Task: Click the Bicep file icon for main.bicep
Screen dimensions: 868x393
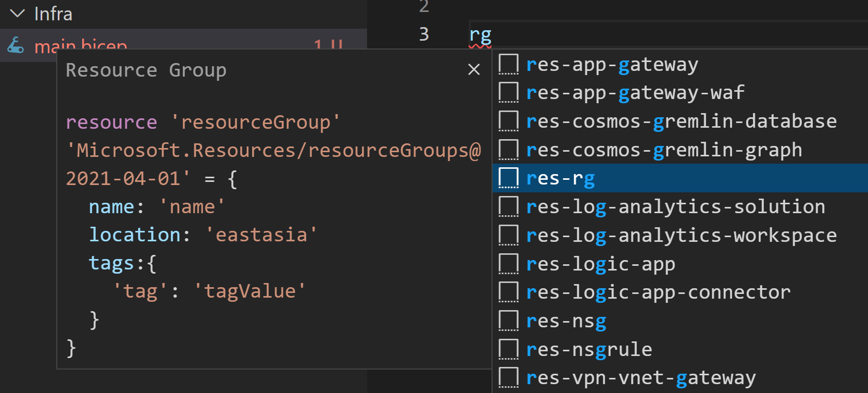Action: [x=16, y=45]
